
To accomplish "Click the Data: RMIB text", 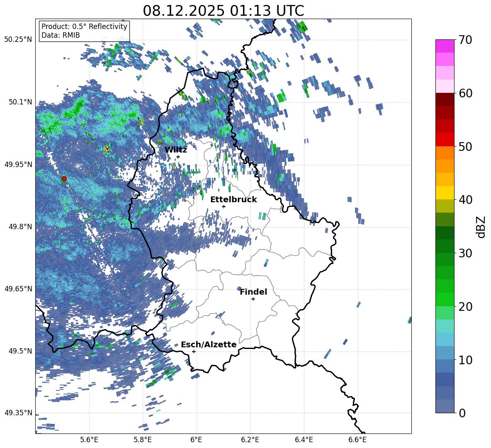I will 61,35.
